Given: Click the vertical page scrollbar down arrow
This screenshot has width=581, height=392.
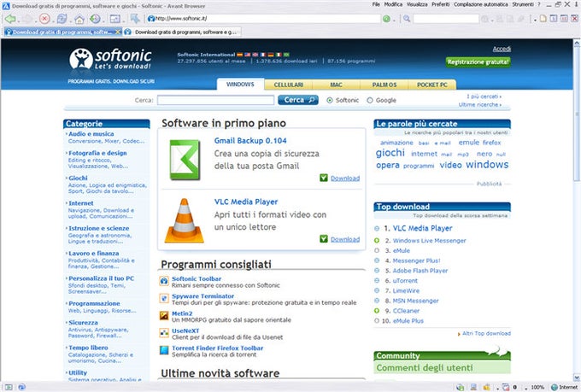Looking at the screenshot, I should coord(577,377).
